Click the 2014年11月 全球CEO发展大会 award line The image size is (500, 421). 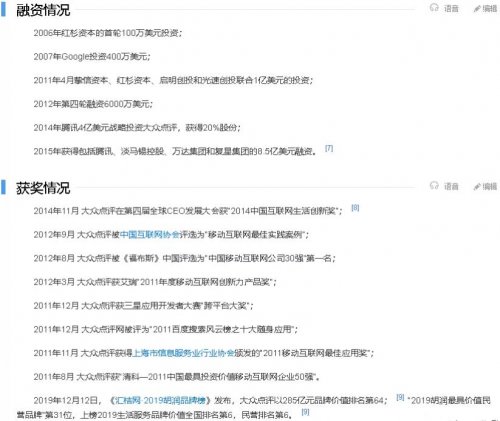(188, 211)
